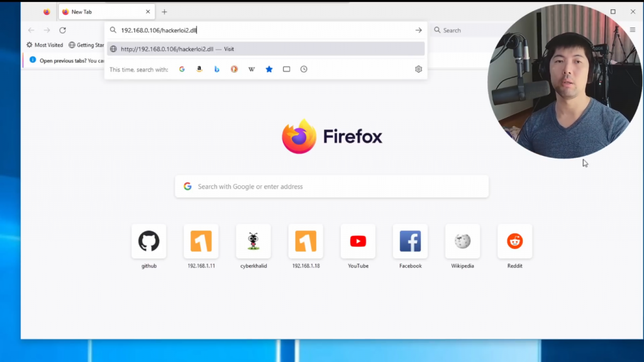Viewport: 644px width, 362px height.
Task: Click the go arrow in address bar
Action: [x=418, y=30]
